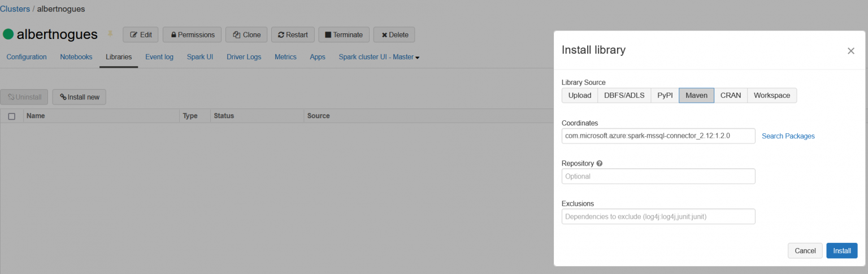Select DBFS/ADLS library source

[624, 95]
